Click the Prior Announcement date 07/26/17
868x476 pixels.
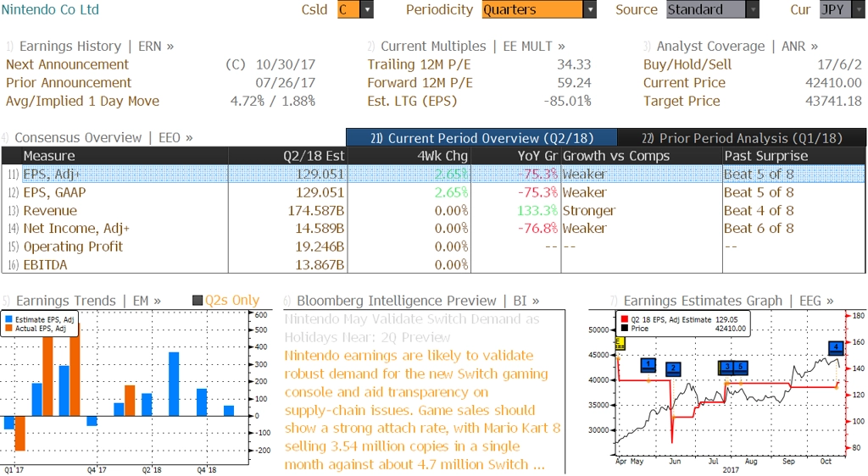[x=285, y=83]
